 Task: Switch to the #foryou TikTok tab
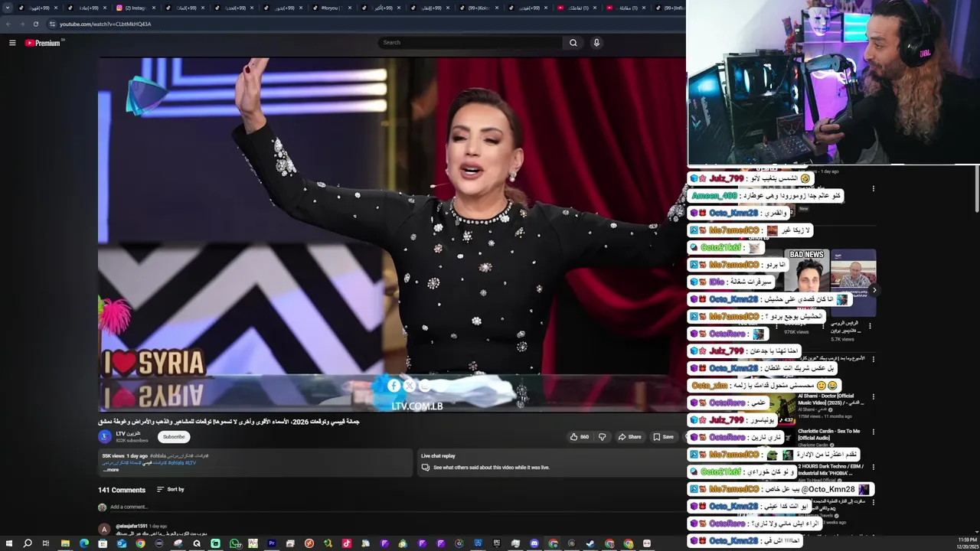click(331, 8)
